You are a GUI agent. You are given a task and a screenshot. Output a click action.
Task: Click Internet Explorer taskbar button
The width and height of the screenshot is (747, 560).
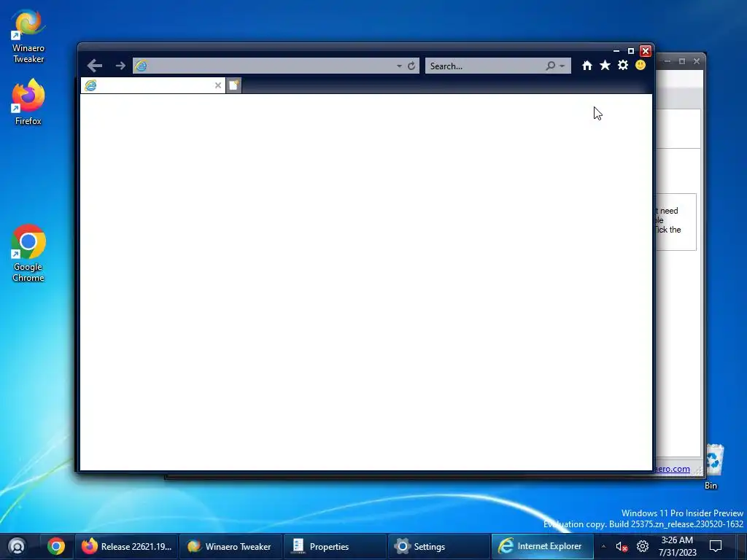543,546
